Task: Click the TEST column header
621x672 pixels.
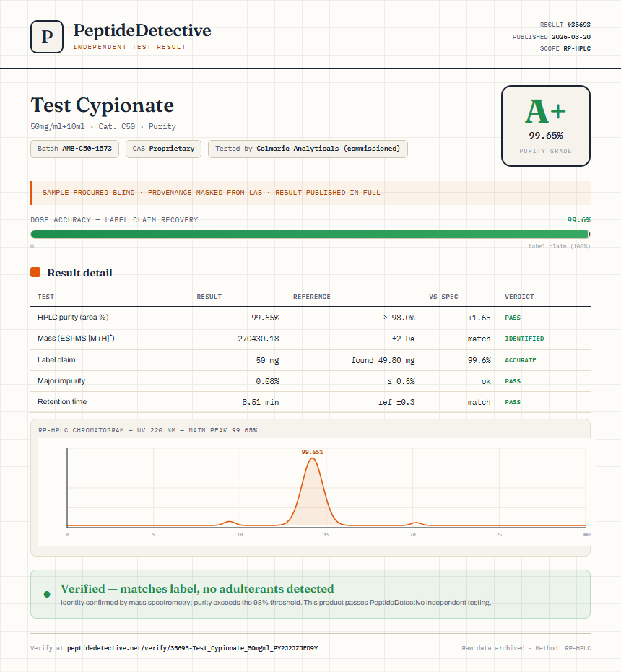Action: pos(46,297)
